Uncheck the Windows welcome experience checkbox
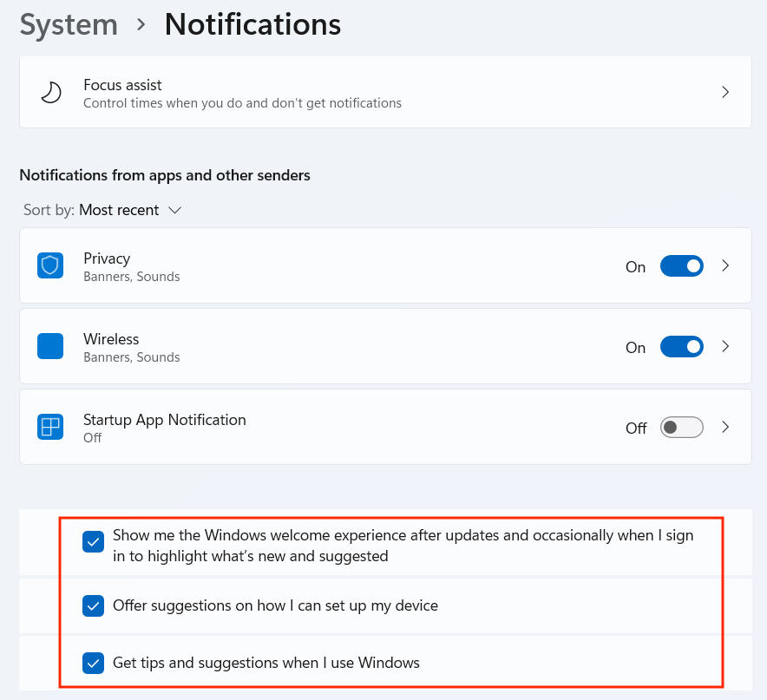The height and width of the screenshot is (700, 767). click(x=93, y=542)
